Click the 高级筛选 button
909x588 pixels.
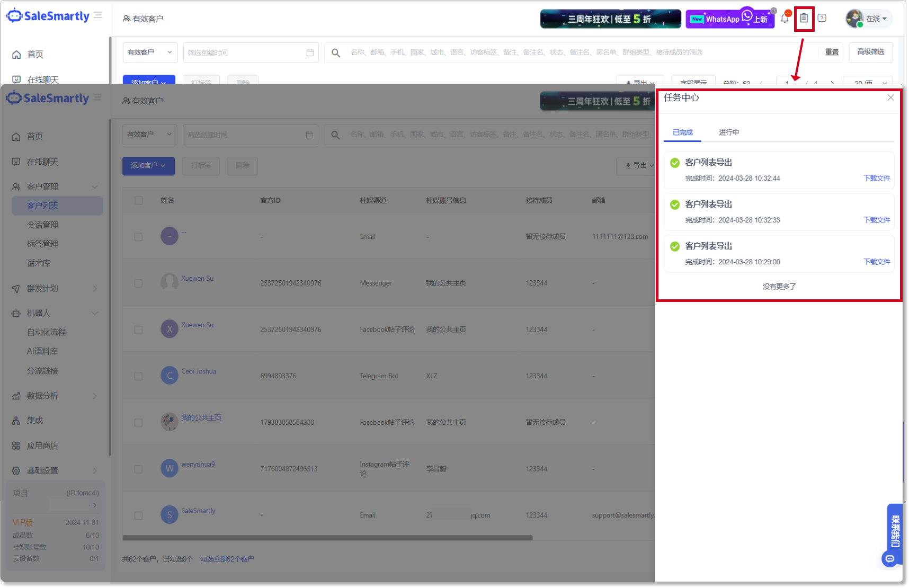tap(870, 52)
